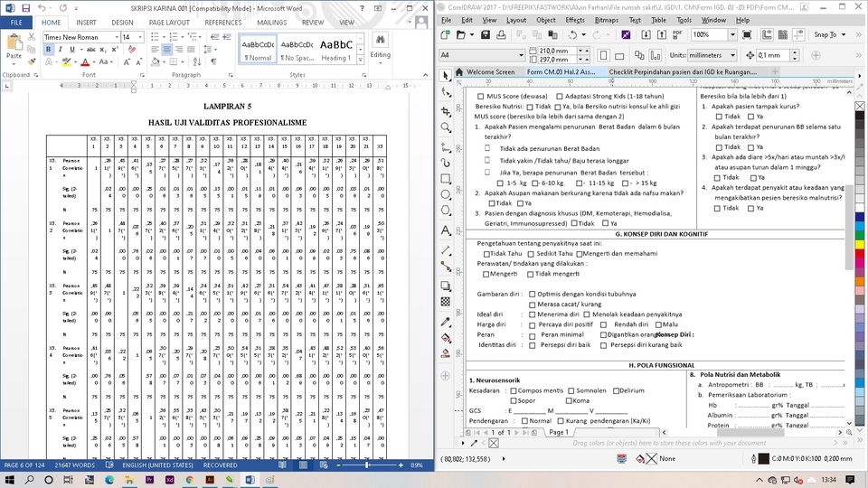This screenshot has width=868, height=488.
Task: Select the Crop tool in CorelDRAW
Action: (446, 111)
